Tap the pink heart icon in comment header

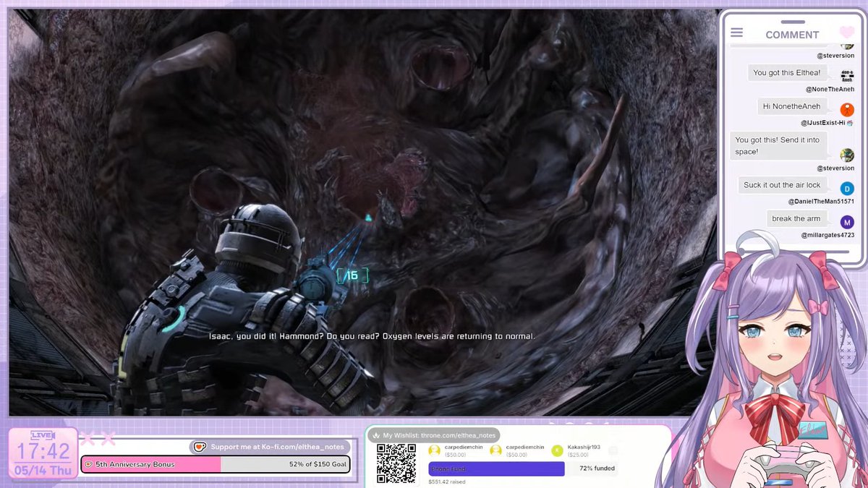pyautogui.click(x=847, y=33)
